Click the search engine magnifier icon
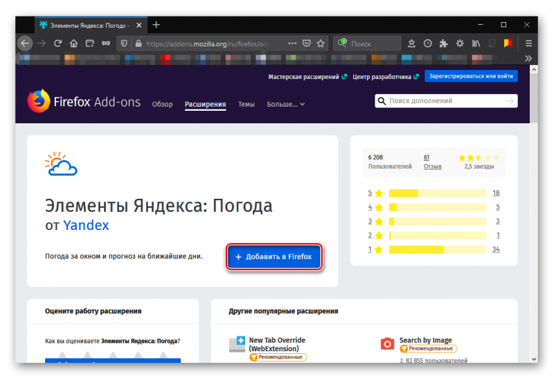Viewport: 554px width, 392px height. (342, 43)
